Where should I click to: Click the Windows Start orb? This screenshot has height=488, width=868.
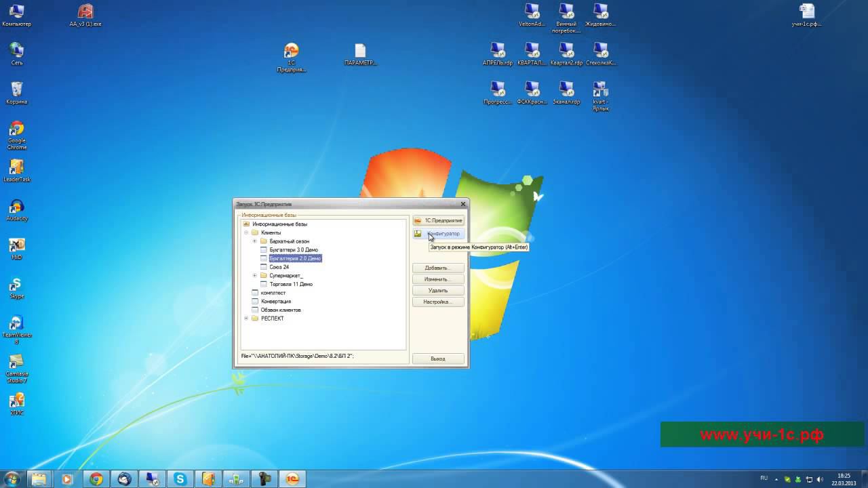point(12,479)
